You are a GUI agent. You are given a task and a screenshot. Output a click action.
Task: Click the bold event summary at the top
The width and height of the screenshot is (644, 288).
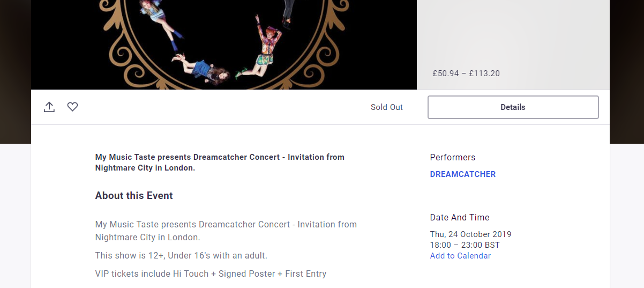tap(220, 163)
